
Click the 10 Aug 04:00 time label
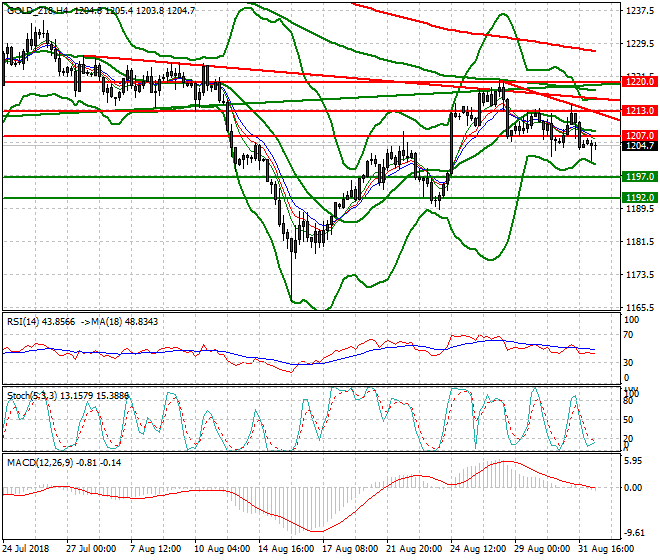coord(223,549)
